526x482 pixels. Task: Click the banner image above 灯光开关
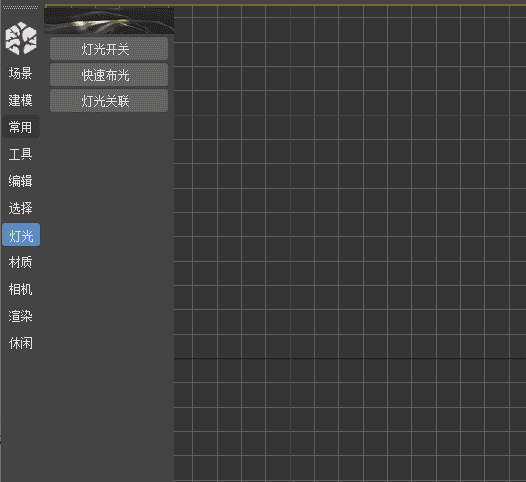[x=109, y=21]
